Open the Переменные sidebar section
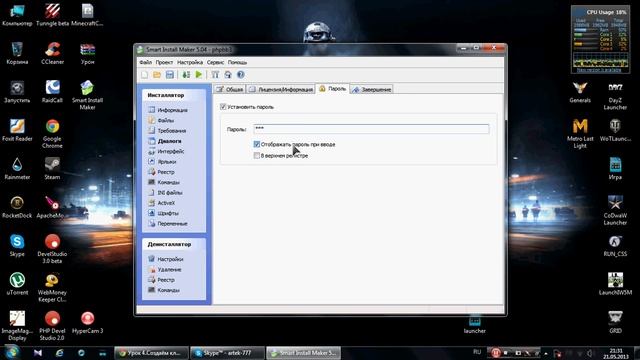 click(x=168, y=224)
